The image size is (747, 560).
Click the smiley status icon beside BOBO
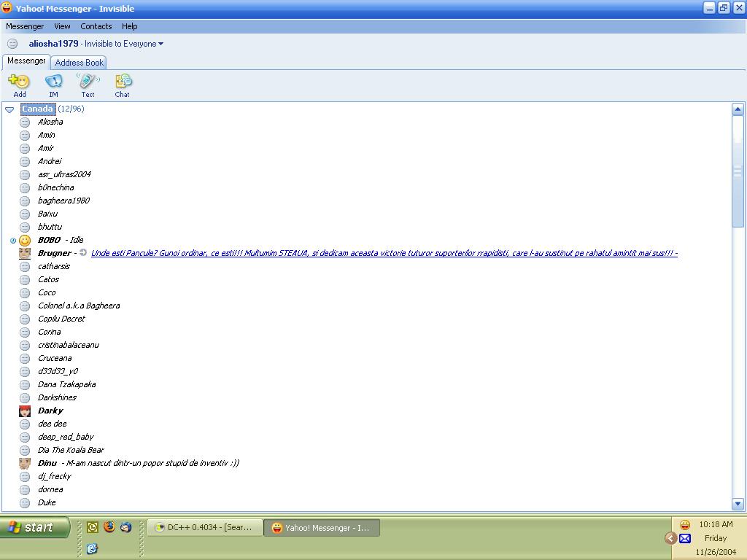[x=25, y=240]
